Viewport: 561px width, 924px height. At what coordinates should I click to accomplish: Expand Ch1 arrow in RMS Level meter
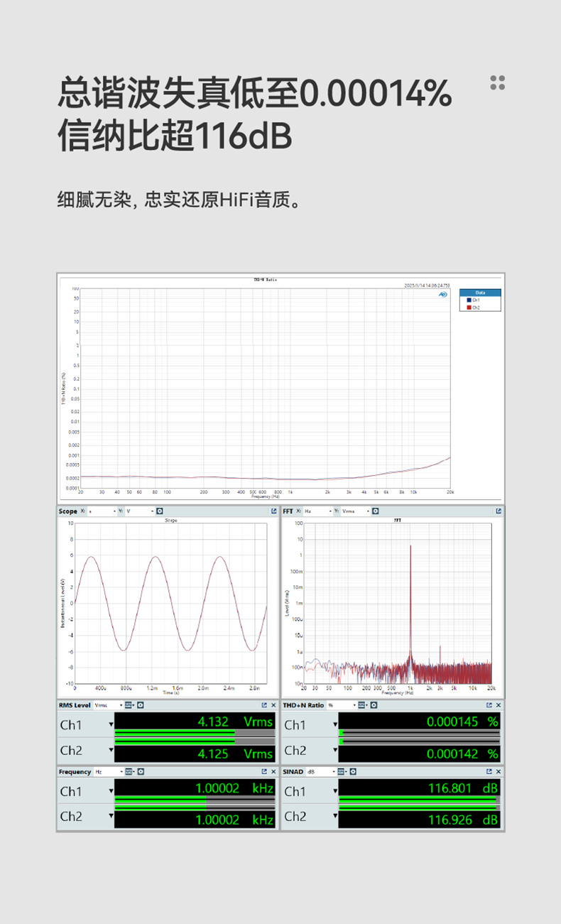click(x=111, y=725)
